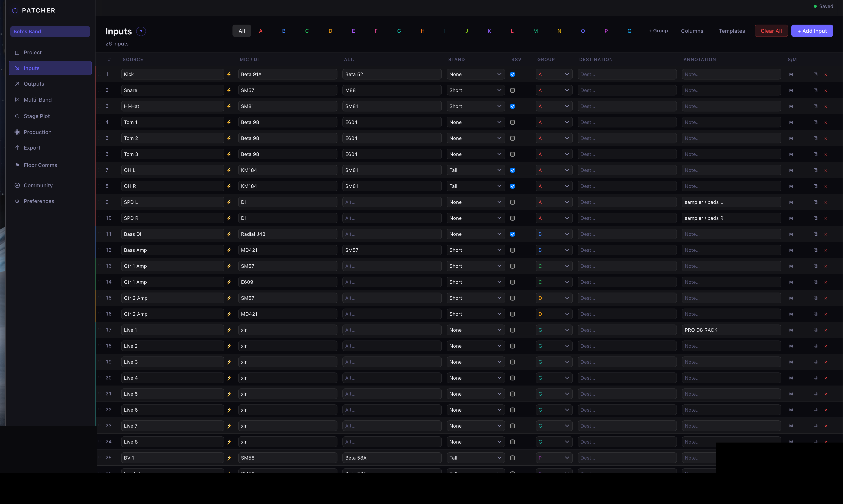Open the Group dropdown for Gtr 2 Amp row 15
843x504 pixels.
pyautogui.click(x=554, y=298)
